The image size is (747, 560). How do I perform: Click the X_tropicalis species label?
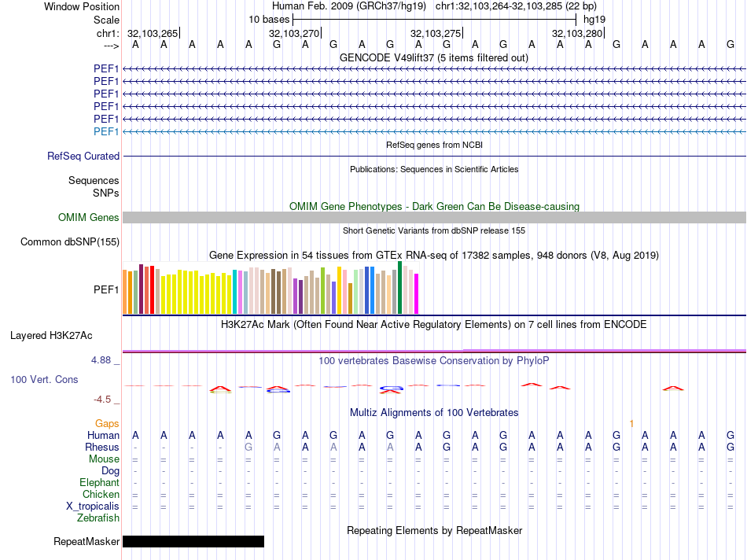[93, 507]
